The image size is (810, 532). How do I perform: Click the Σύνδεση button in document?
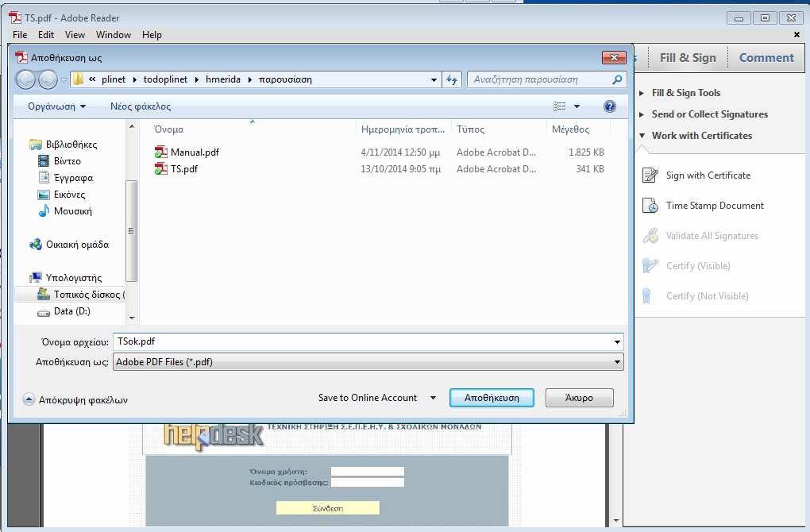[328, 508]
